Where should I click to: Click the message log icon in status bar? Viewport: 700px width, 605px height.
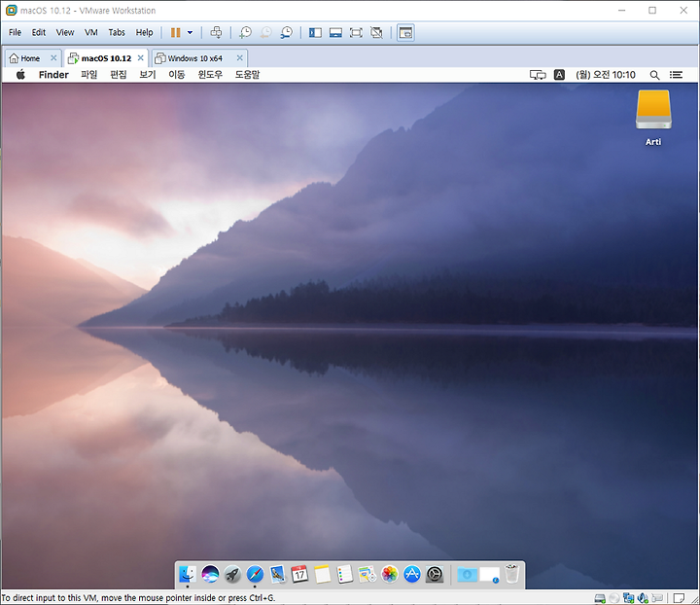pyautogui.click(x=679, y=598)
